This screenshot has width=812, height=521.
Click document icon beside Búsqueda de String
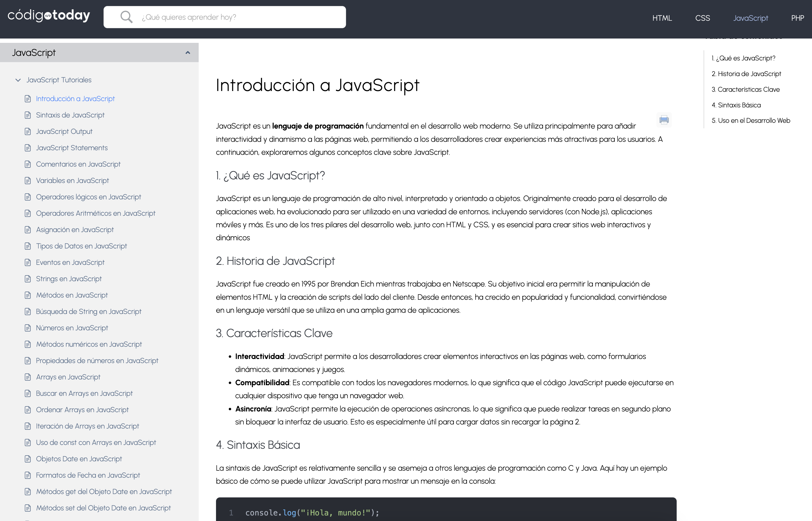click(28, 312)
